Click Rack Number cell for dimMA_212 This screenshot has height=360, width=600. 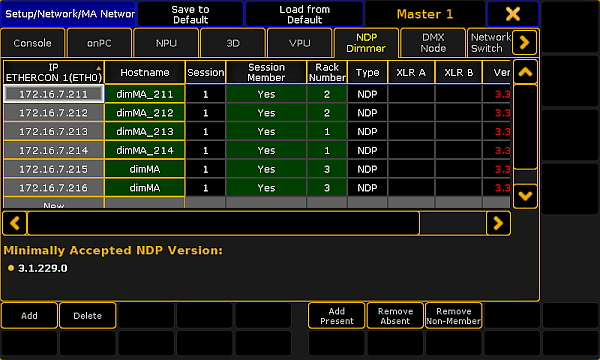point(327,113)
